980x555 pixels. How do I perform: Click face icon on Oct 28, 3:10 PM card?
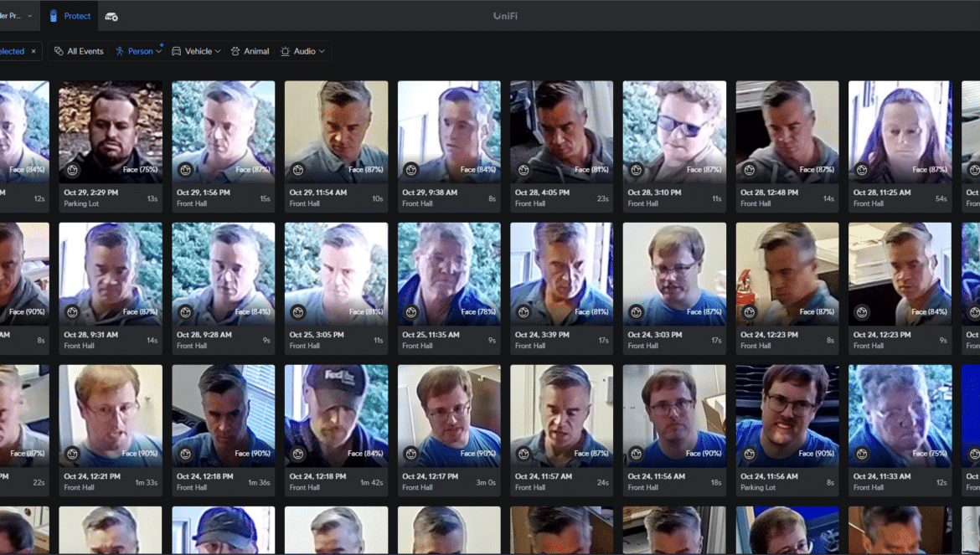[x=637, y=170]
